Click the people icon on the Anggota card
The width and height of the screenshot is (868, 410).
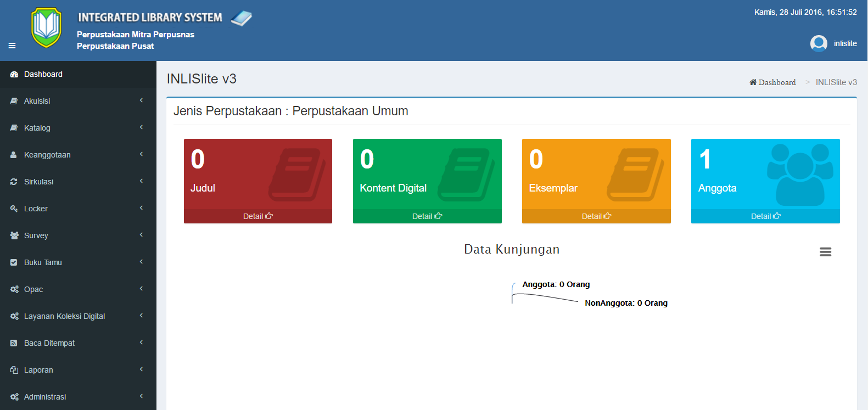[800, 175]
